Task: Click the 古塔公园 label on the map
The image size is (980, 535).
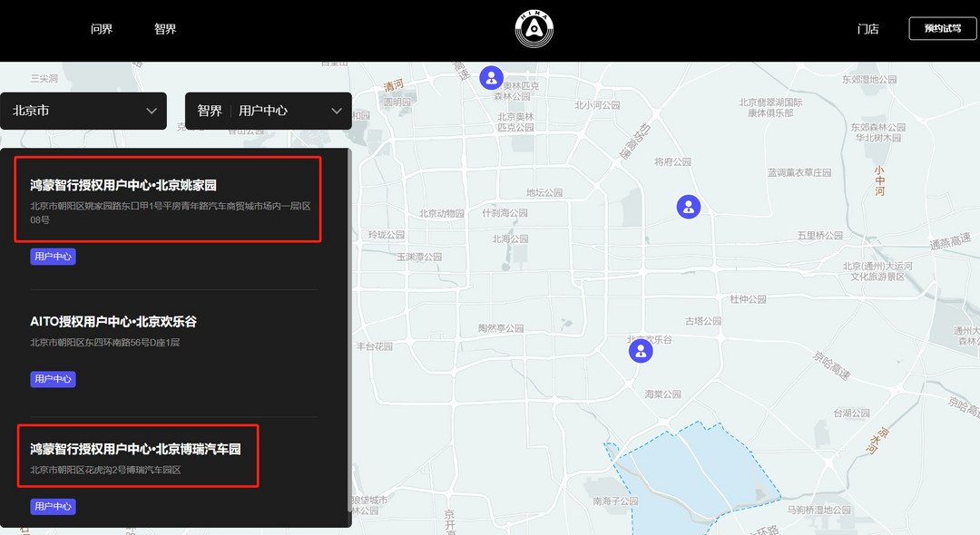Action: pos(703,321)
